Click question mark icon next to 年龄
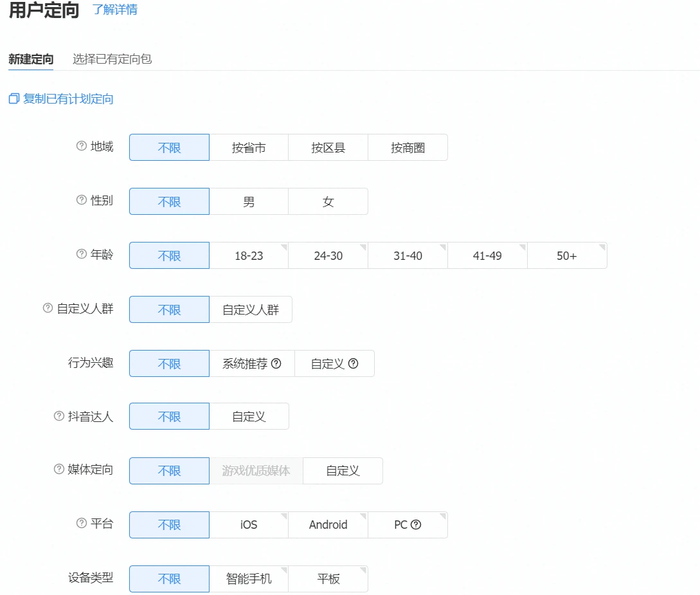 [x=81, y=254]
